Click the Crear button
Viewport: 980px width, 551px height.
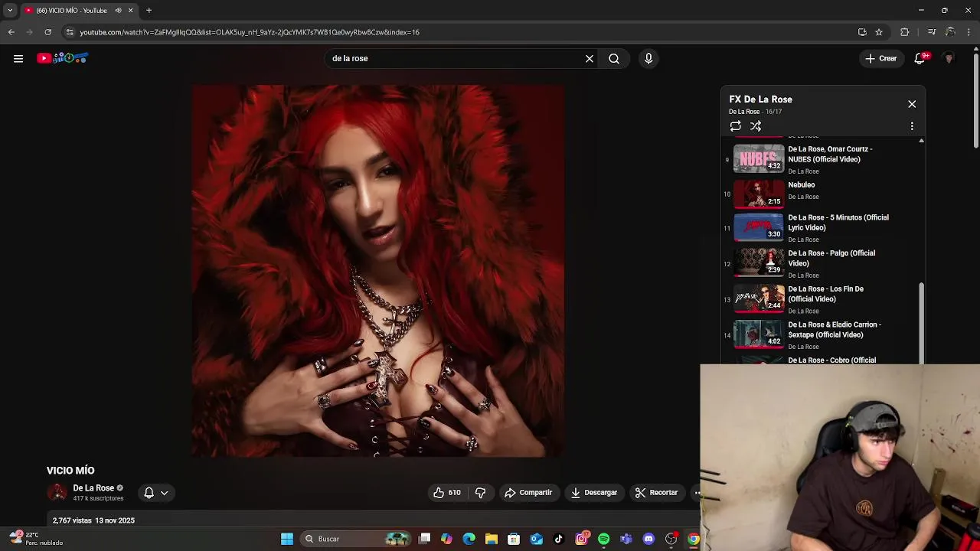click(x=881, y=58)
